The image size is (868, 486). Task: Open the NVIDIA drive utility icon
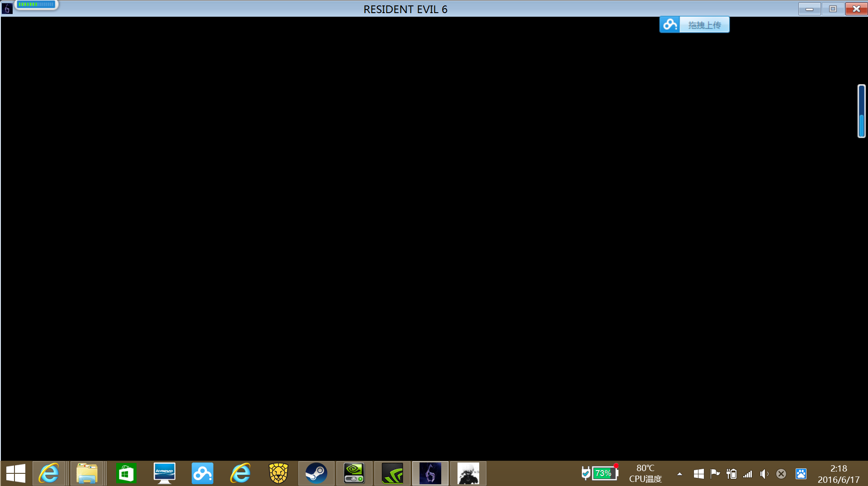pyautogui.click(x=354, y=473)
